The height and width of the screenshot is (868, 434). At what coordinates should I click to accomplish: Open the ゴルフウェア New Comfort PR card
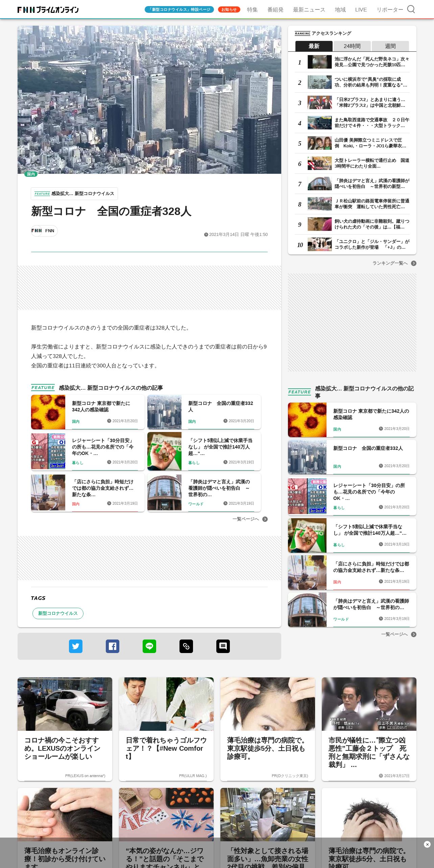pos(166,729)
